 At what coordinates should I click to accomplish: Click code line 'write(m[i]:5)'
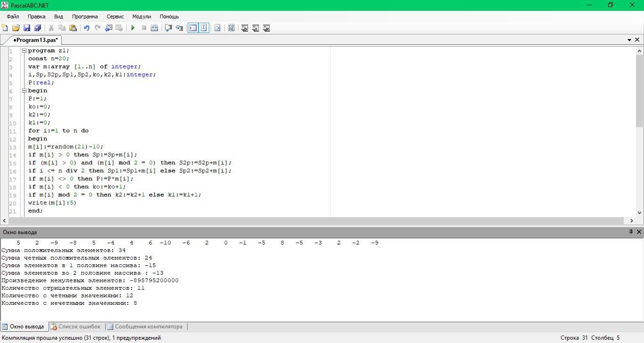coord(52,203)
